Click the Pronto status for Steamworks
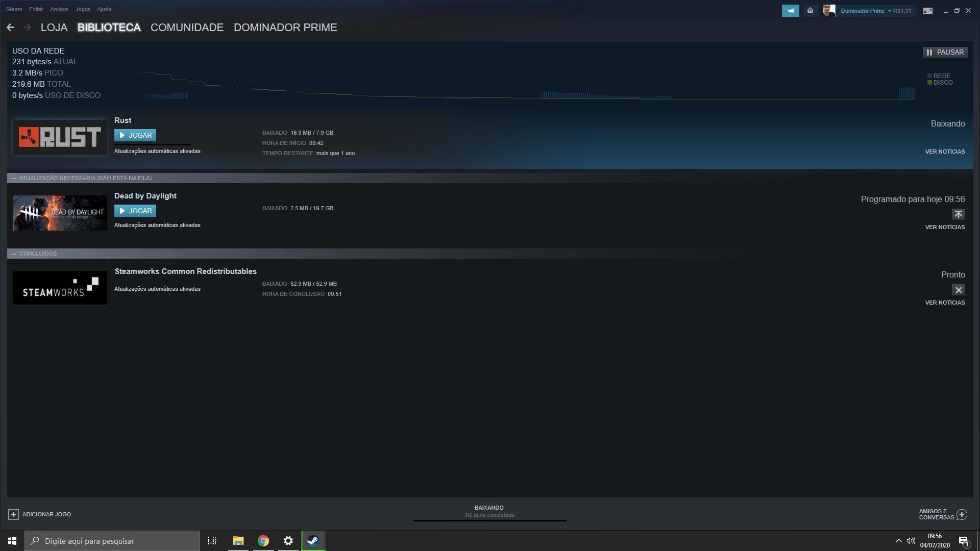 [953, 275]
